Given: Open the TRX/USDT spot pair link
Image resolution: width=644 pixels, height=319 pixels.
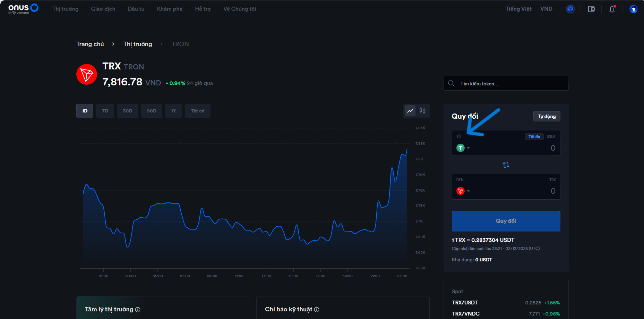Looking at the screenshot, I should coord(464,302).
